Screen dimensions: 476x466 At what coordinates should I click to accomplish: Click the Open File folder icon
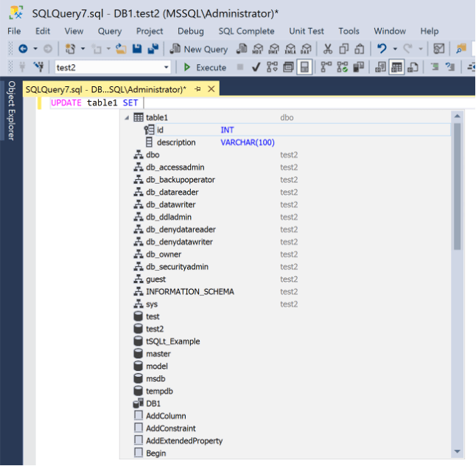121,49
